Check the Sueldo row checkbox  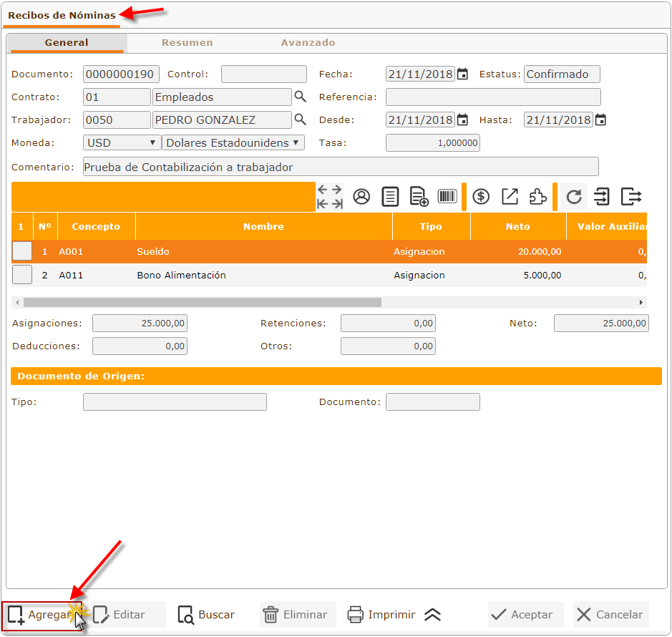coord(22,251)
